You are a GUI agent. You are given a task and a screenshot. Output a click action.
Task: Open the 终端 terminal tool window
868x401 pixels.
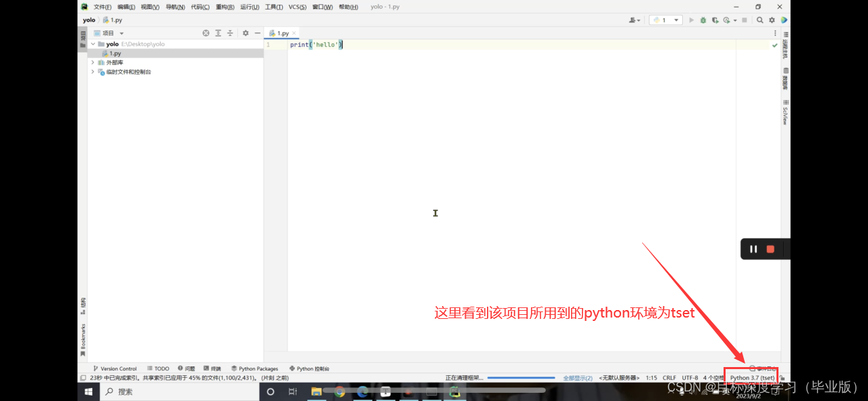(212, 368)
